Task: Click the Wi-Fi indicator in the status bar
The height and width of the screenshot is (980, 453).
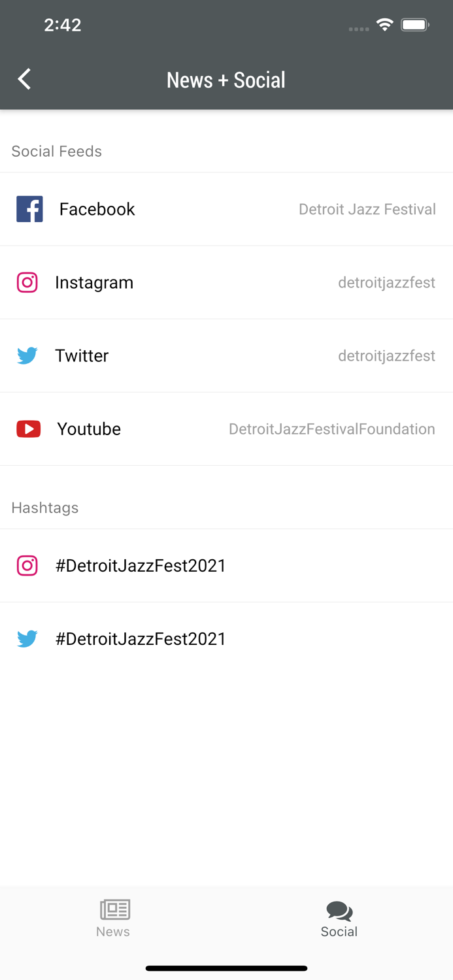Action: 384,24
